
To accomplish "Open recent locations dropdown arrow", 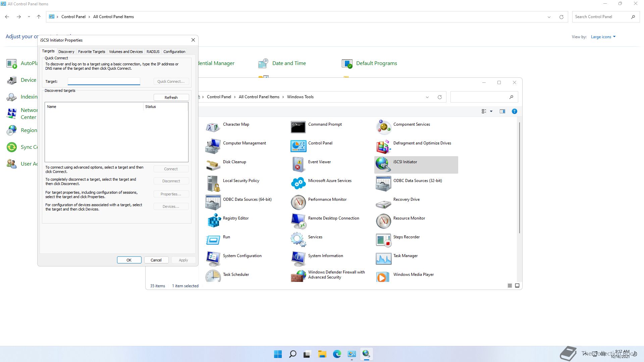I will point(29,17).
